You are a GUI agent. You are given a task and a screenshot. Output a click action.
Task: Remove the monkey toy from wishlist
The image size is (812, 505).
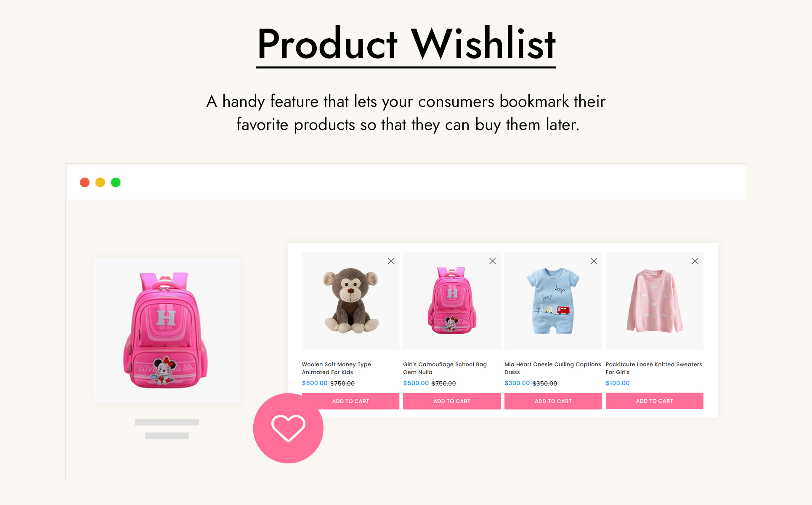point(391,261)
